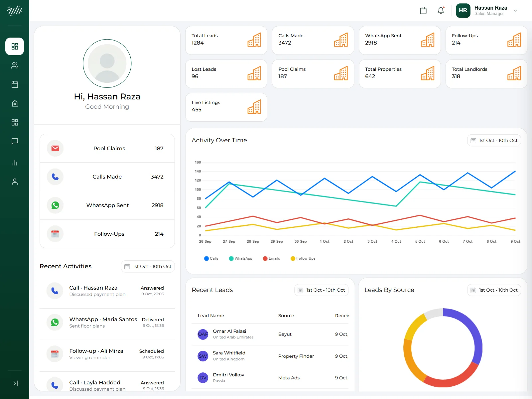Screen dimensions: 532x399
Task: Click the OAF avatar in Recent Leads
Action: pyautogui.click(x=203, y=334)
